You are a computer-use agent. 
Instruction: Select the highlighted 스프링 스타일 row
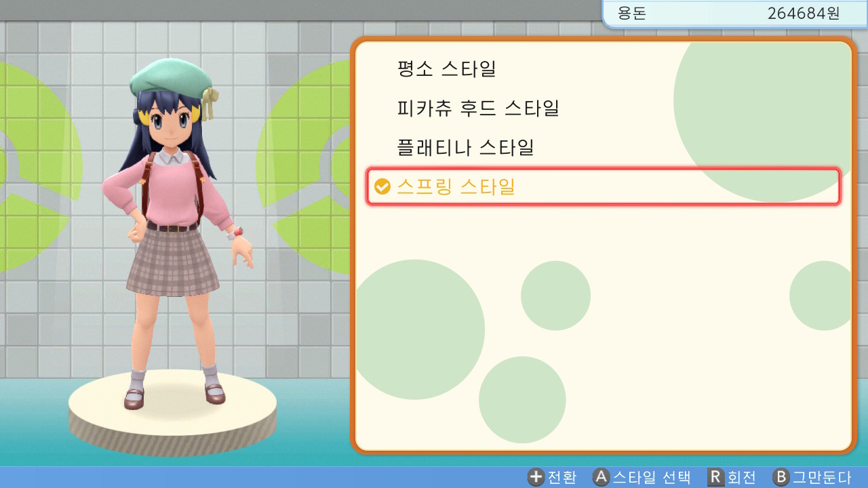(x=603, y=186)
